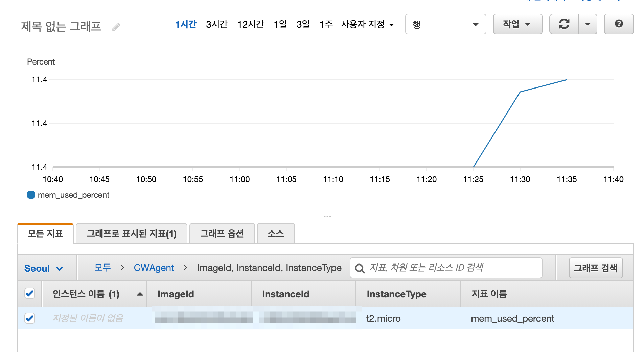
Task: Click the CWAgent breadcrumb link
Action: tap(154, 268)
